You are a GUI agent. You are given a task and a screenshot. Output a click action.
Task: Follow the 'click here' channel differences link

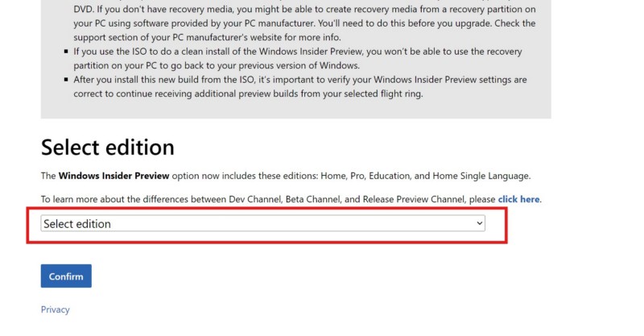pyautogui.click(x=518, y=199)
